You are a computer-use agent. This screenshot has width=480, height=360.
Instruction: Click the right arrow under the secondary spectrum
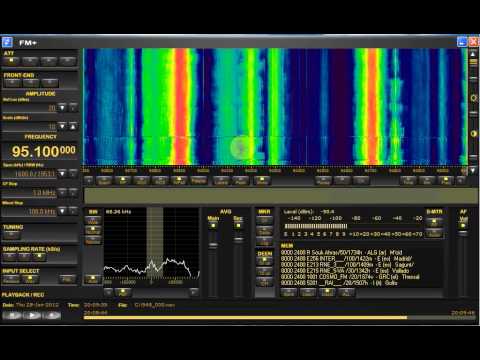coord(194,293)
